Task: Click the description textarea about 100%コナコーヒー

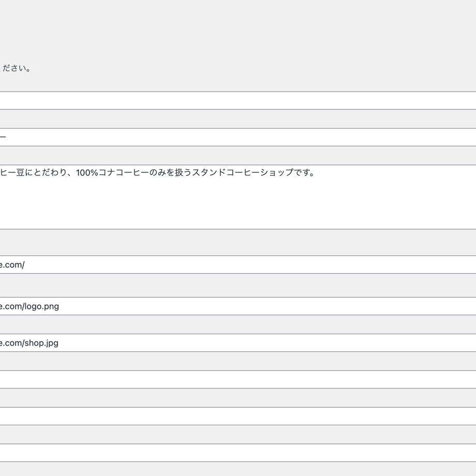Action: pyautogui.click(x=238, y=197)
